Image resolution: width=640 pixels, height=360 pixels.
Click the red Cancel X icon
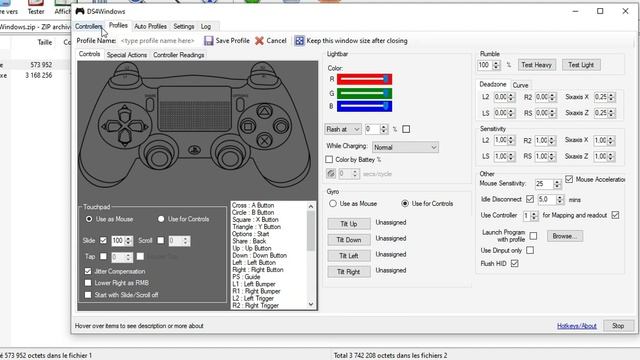(x=259, y=40)
